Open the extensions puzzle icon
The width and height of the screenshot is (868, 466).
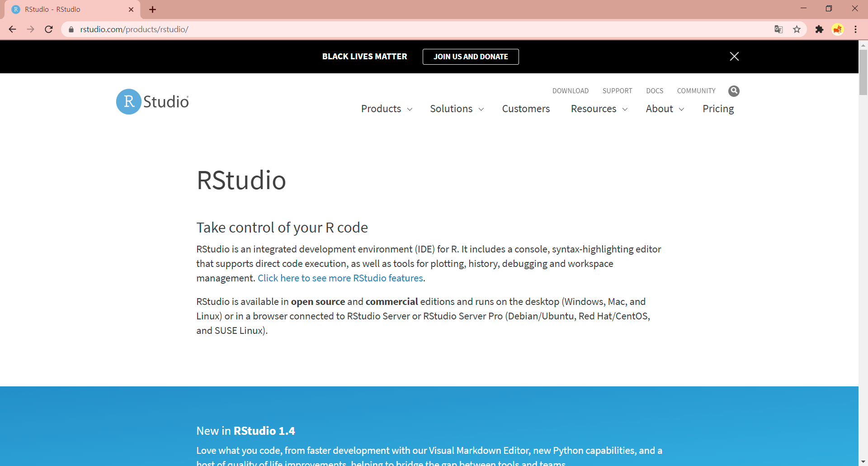tap(819, 29)
